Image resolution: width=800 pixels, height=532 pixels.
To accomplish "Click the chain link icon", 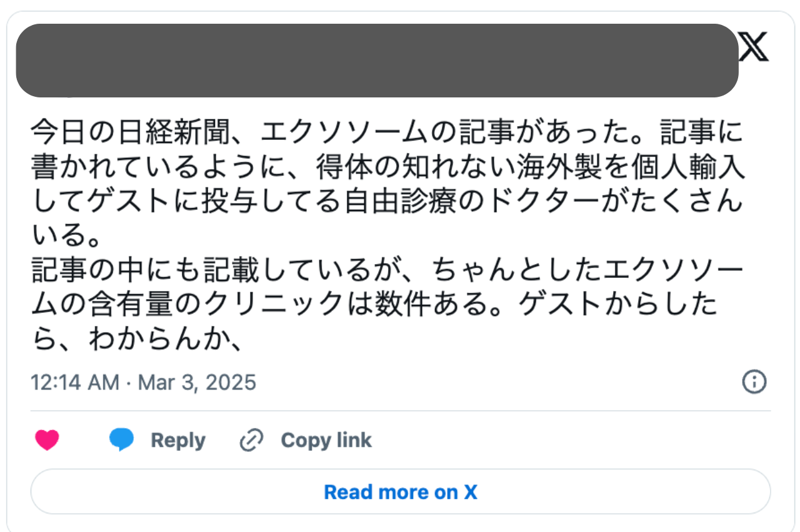I will (251, 441).
